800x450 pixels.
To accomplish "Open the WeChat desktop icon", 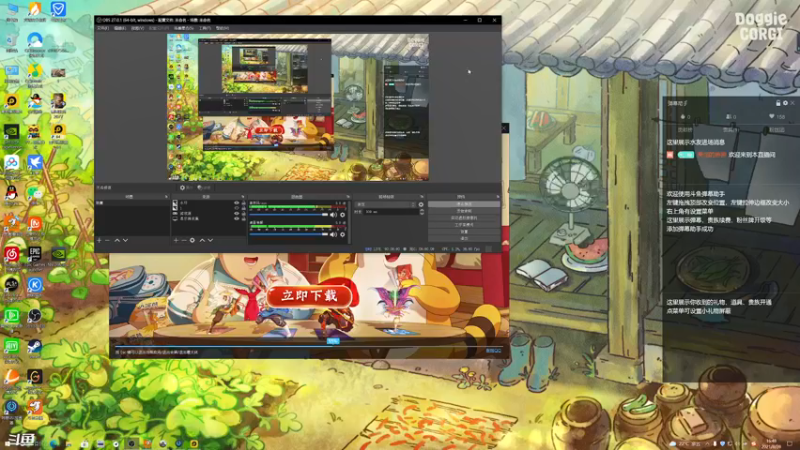I will [x=35, y=193].
